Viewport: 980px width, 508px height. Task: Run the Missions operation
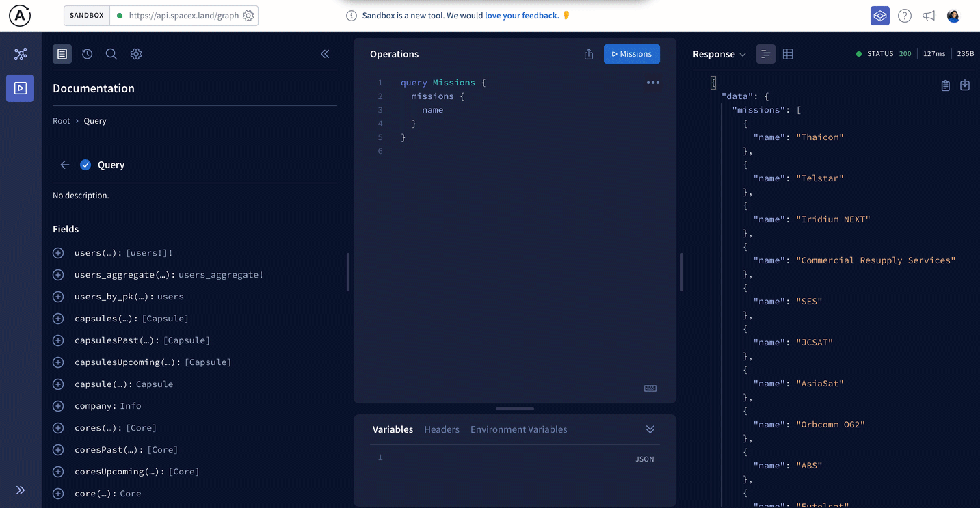coord(632,54)
